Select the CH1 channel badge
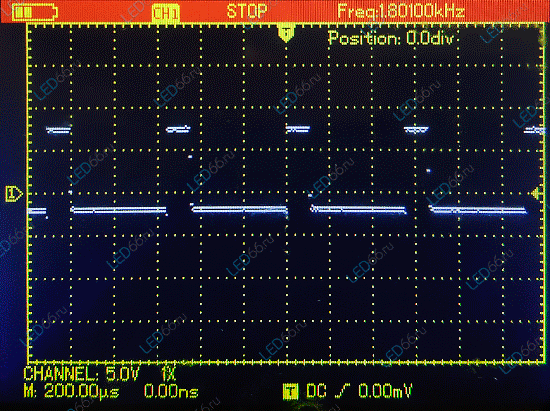550x411 pixels. point(166,13)
